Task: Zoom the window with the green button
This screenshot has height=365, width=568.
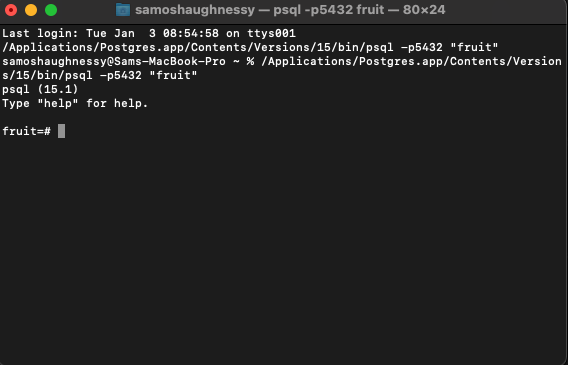Action: (x=51, y=10)
